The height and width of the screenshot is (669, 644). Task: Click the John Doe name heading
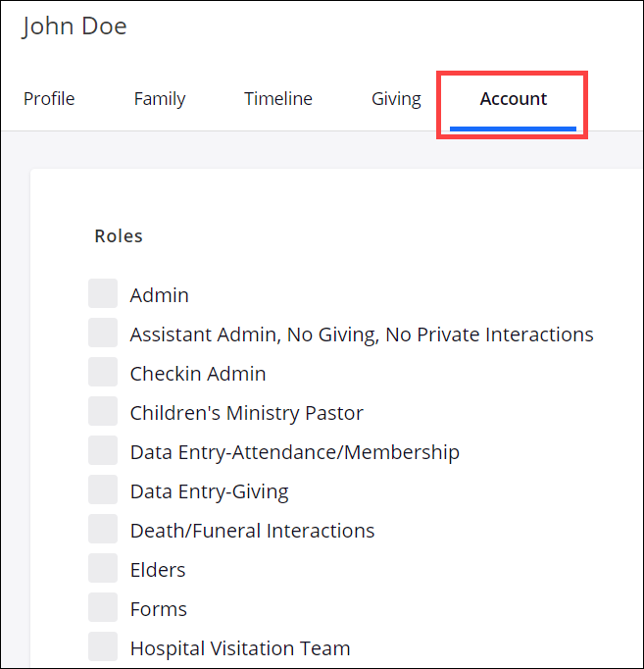(x=74, y=26)
